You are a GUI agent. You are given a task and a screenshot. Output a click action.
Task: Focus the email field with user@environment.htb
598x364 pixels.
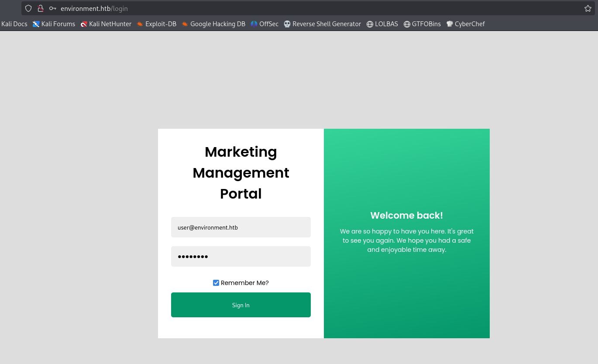(x=241, y=227)
